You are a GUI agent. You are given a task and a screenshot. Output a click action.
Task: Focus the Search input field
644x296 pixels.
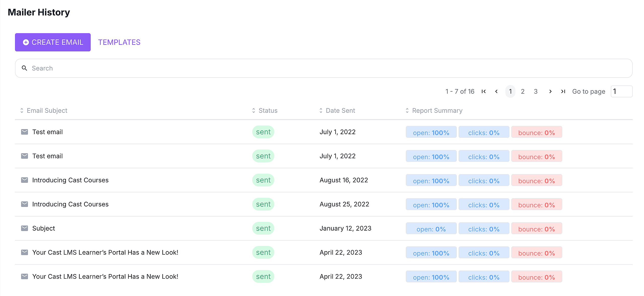(327, 68)
